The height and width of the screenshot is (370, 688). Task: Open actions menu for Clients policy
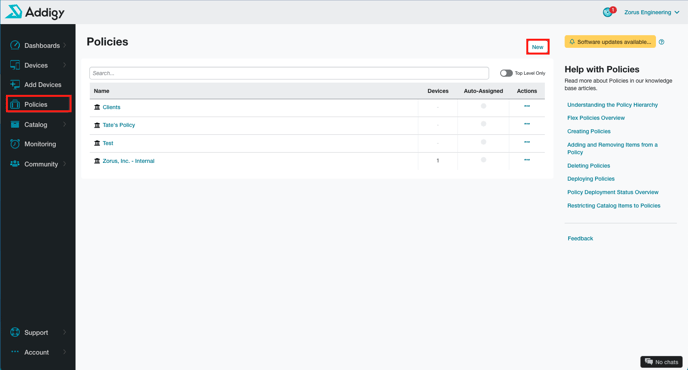click(x=527, y=106)
